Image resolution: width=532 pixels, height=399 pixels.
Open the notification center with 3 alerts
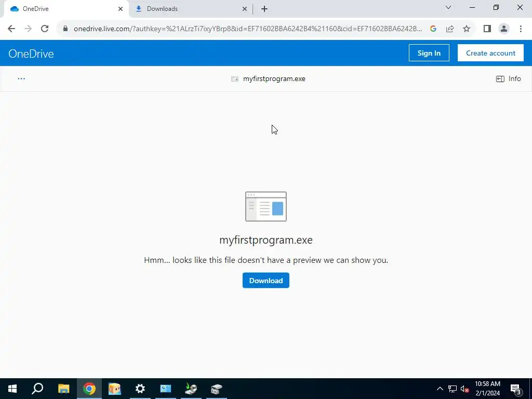click(516, 389)
